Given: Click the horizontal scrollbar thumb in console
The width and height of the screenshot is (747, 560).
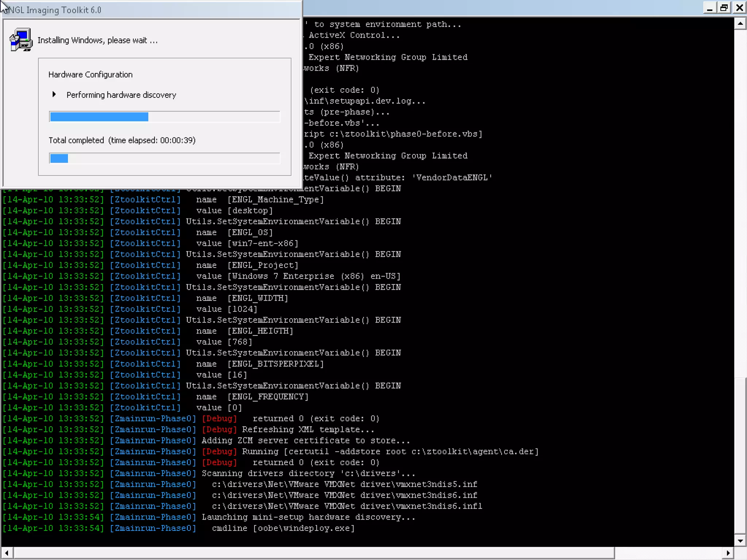Looking at the screenshot, I should pos(314,553).
